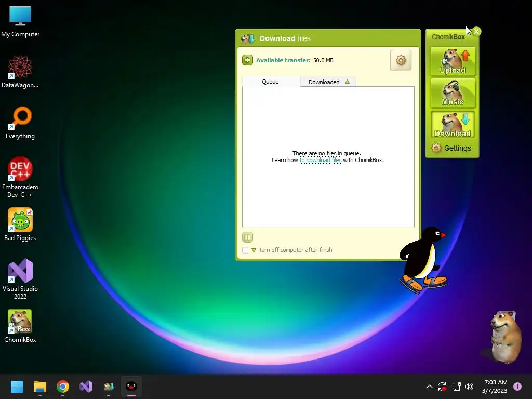Select the DataWagon desktop shortcut
The image size is (532, 399).
(x=20, y=72)
